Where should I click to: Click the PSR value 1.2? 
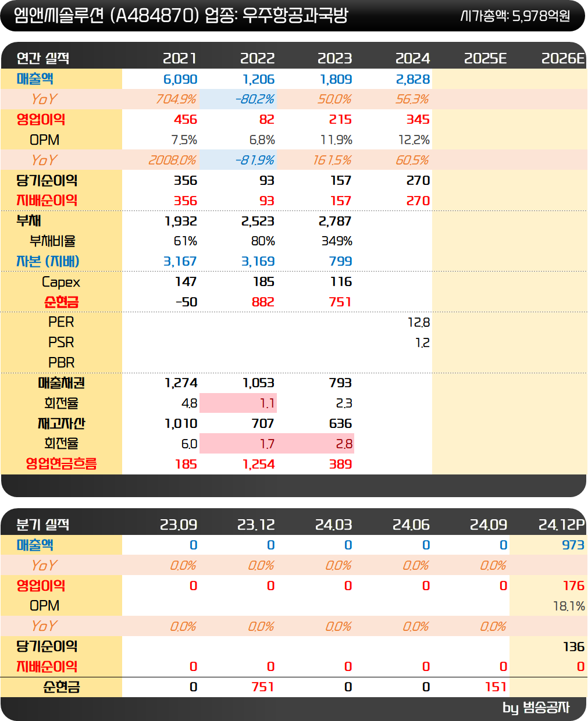tap(423, 343)
